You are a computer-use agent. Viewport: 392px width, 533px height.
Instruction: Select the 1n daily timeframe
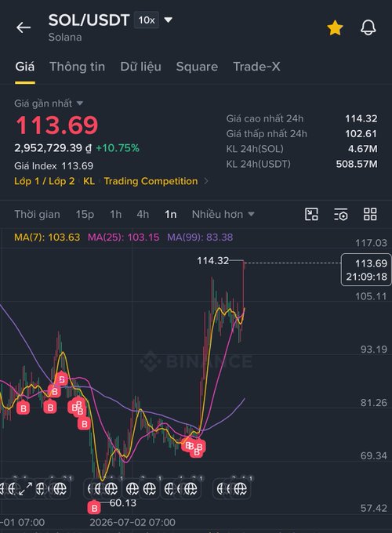[x=171, y=215]
